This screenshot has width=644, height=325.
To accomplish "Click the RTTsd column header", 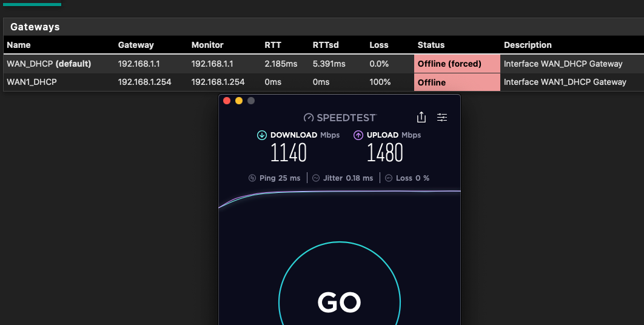I will (x=326, y=45).
